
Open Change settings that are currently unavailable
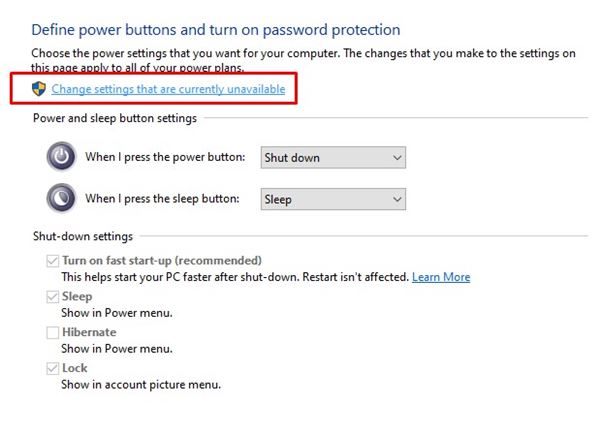(168, 89)
